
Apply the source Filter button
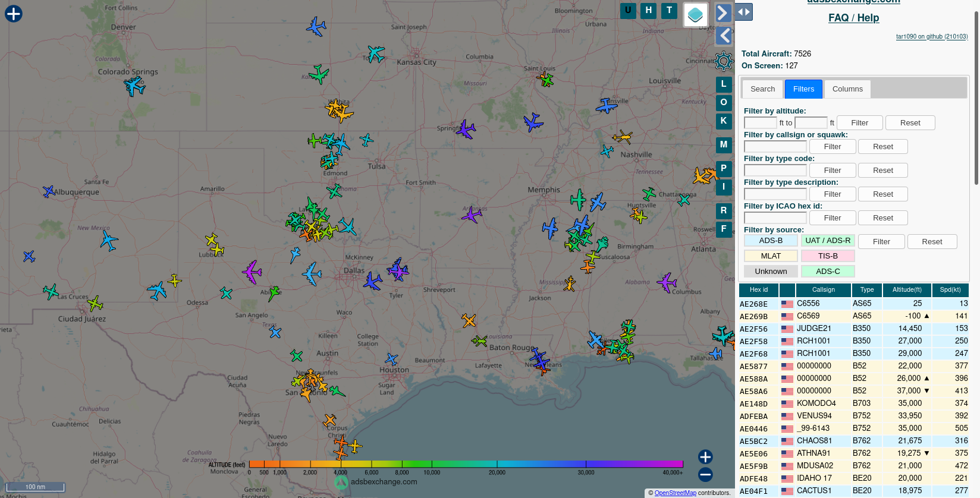point(881,242)
